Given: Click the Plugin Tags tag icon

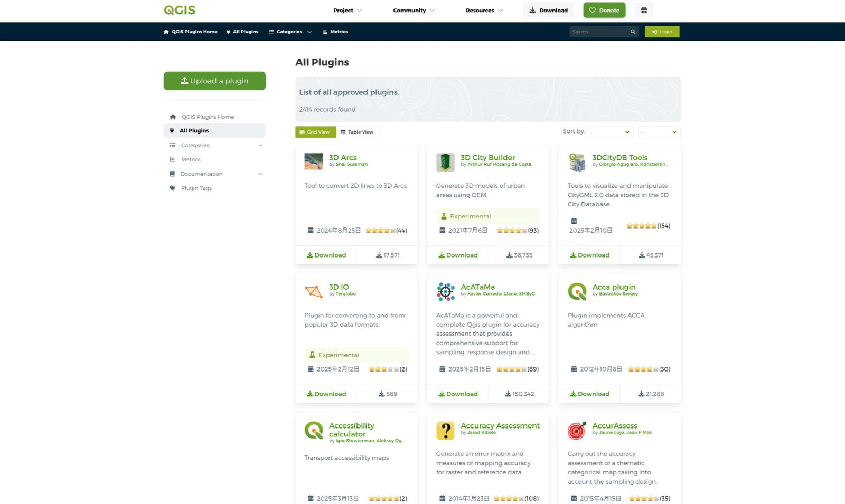Looking at the screenshot, I should (172, 188).
